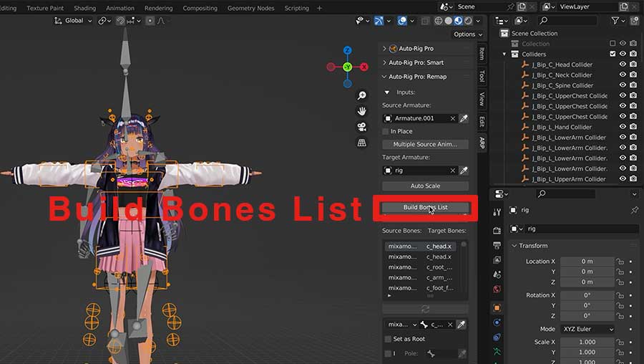Open the viewport Options dropdown
The image size is (644, 364).
(468, 34)
